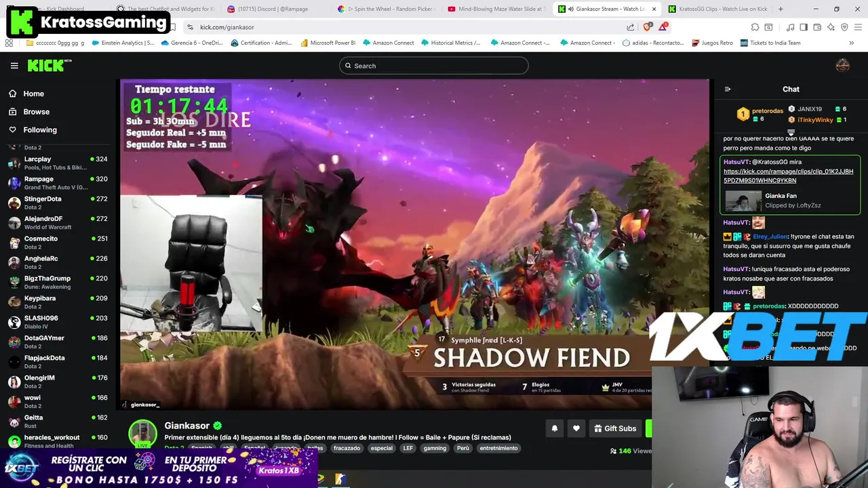Open the user profile avatar menu

click(x=842, y=65)
